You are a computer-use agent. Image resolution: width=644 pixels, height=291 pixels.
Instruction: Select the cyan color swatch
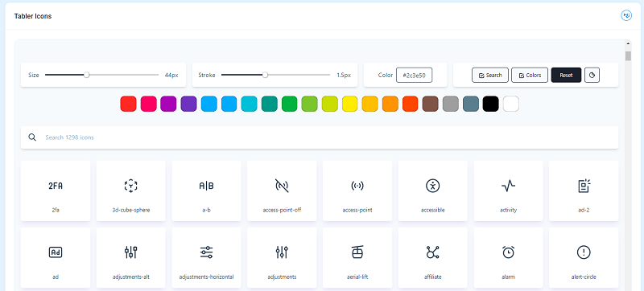[249, 104]
